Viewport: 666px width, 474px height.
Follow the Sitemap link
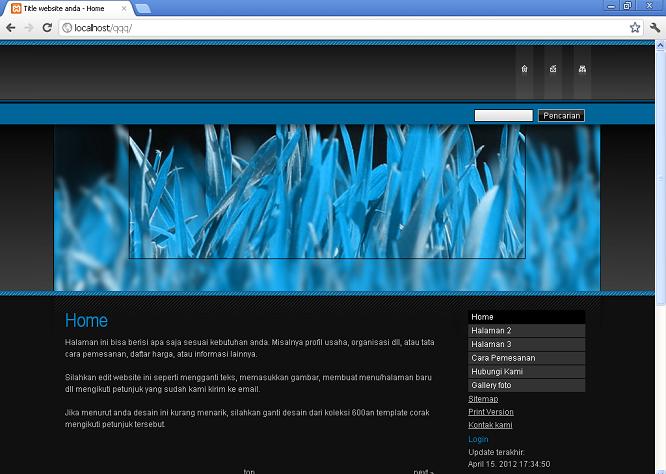point(483,399)
